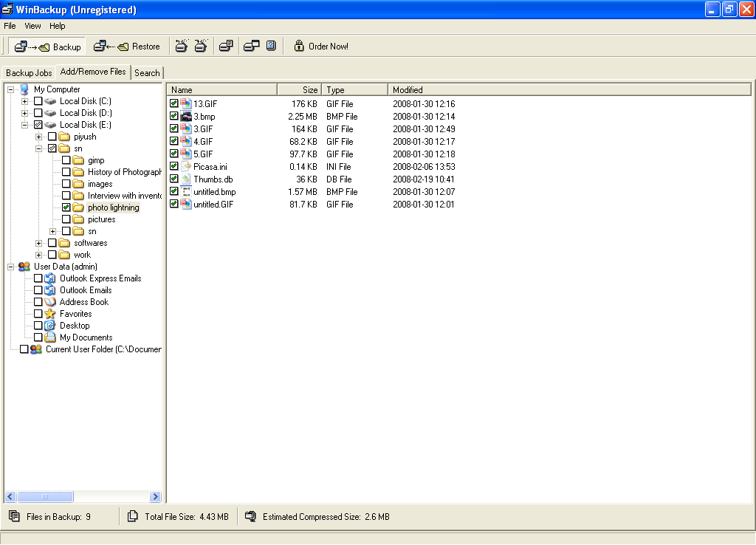Click the Current User Folder icon
756x545 pixels.
pyautogui.click(x=35, y=349)
